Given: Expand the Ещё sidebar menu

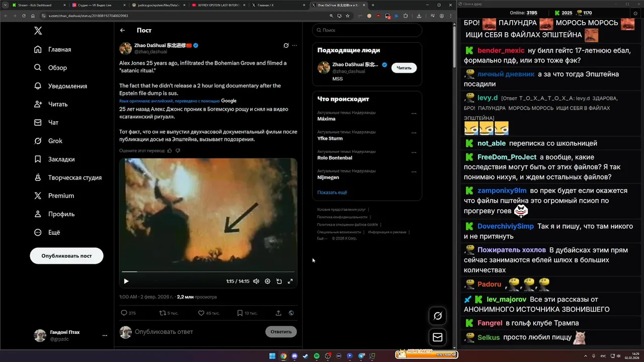Looking at the screenshot, I should [47, 232].
